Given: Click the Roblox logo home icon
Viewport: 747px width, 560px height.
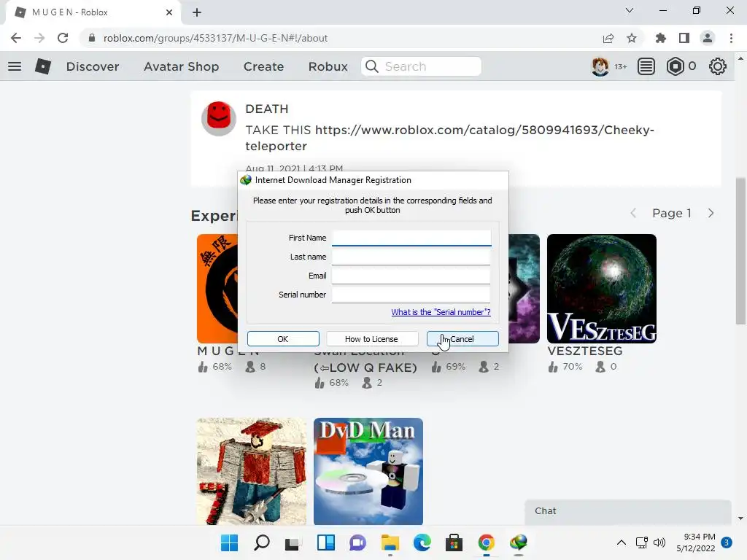Looking at the screenshot, I should click(43, 66).
